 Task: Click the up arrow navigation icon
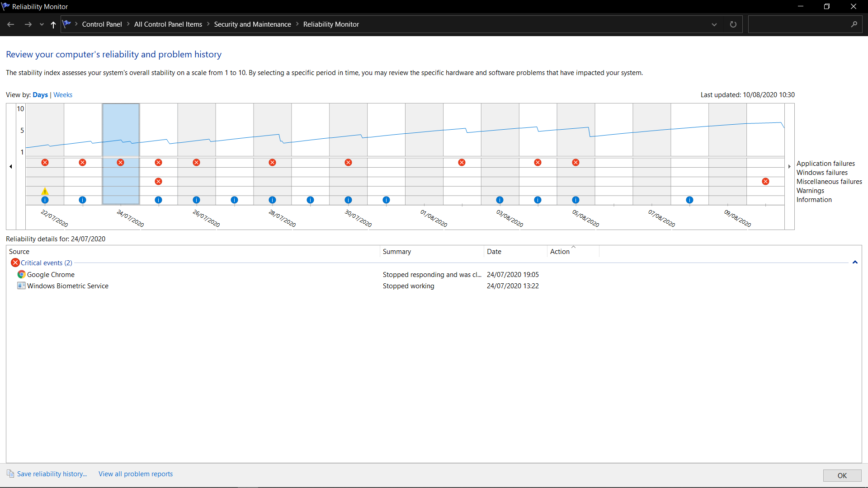[53, 24]
